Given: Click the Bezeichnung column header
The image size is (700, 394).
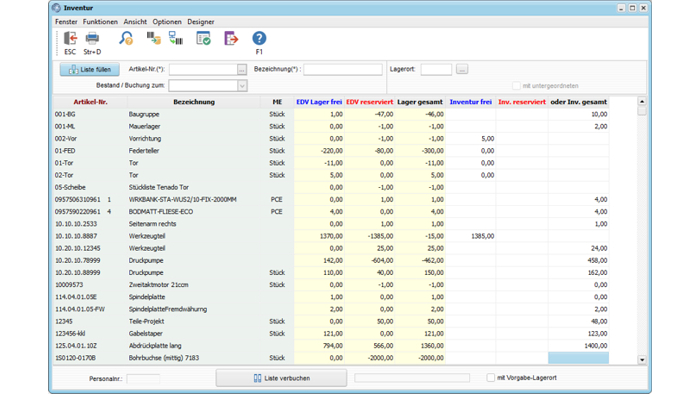Looking at the screenshot, I should tap(194, 102).
